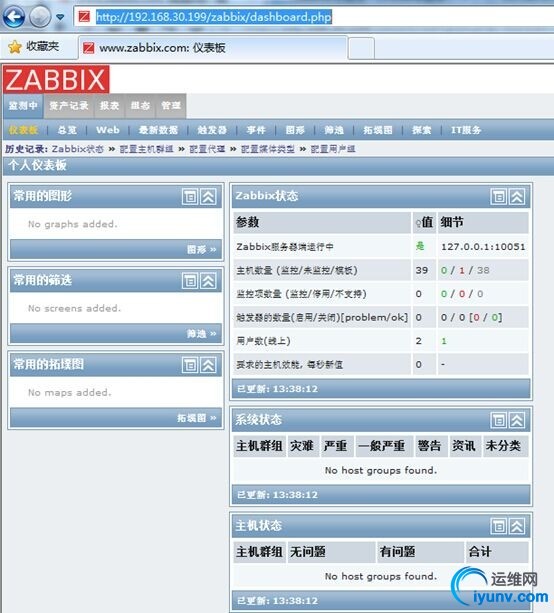
Task: Collapse the 主机状态 widget
Action: 517,526
